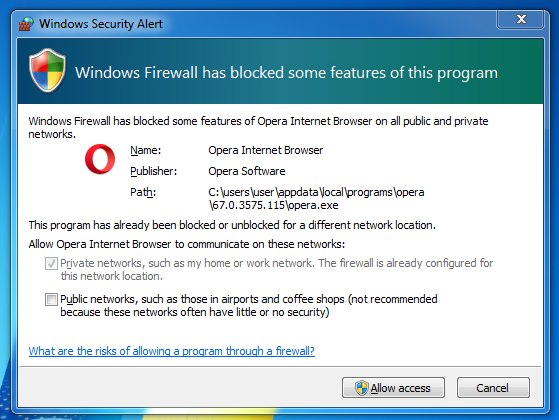Click the Publisher label
The image size is (559, 420).
(153, 171)
